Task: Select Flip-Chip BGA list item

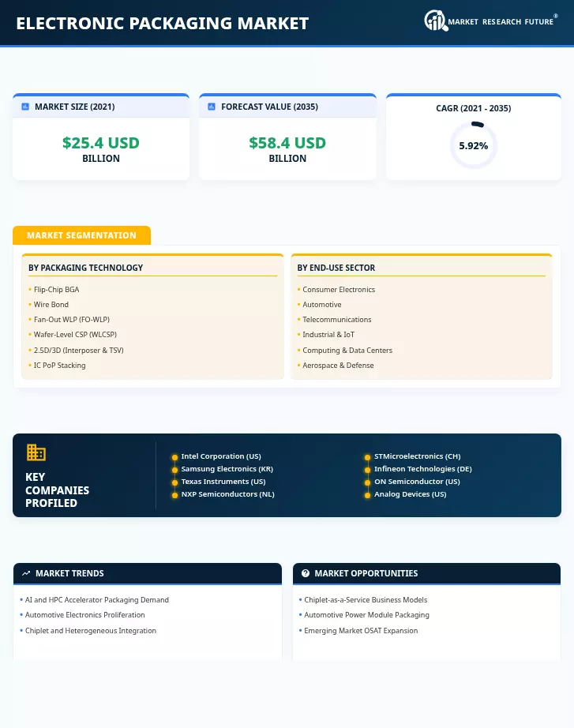Action: [x=56, y=290]
